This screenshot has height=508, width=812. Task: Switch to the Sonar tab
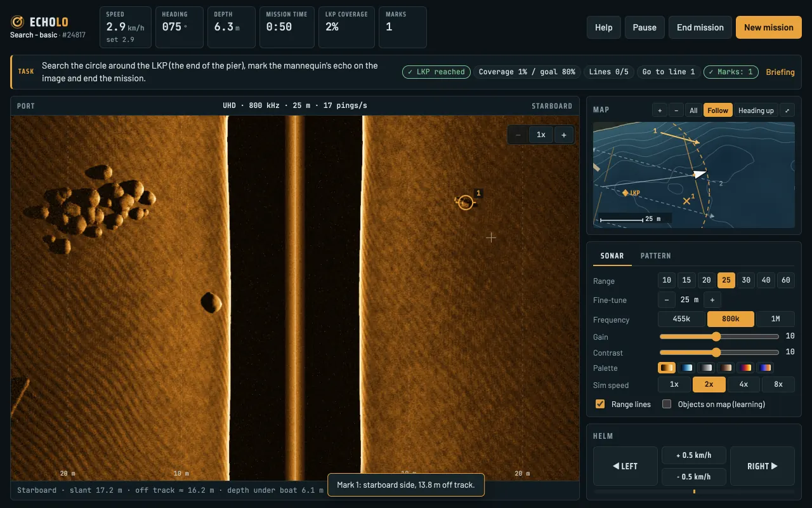(x=612, y=256)
